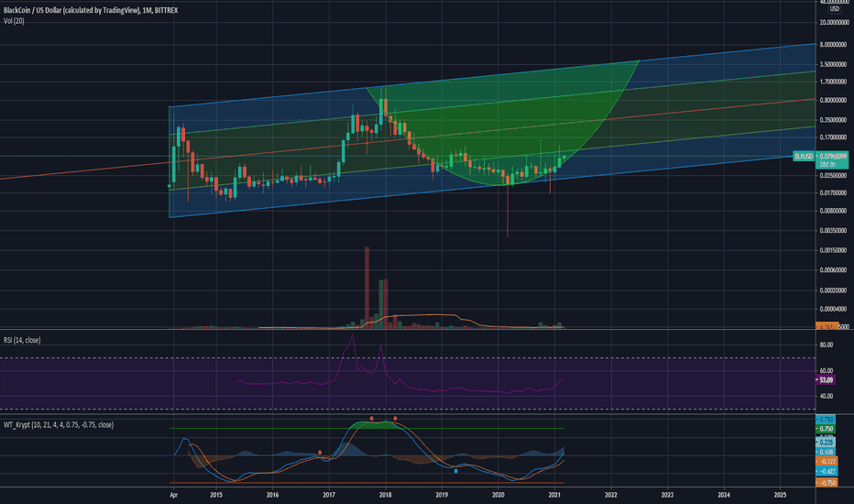Open the USD currency selector on the price axis
Image resolution: width=854 pixels, height=504 pixels.
(x=834, y=9)
